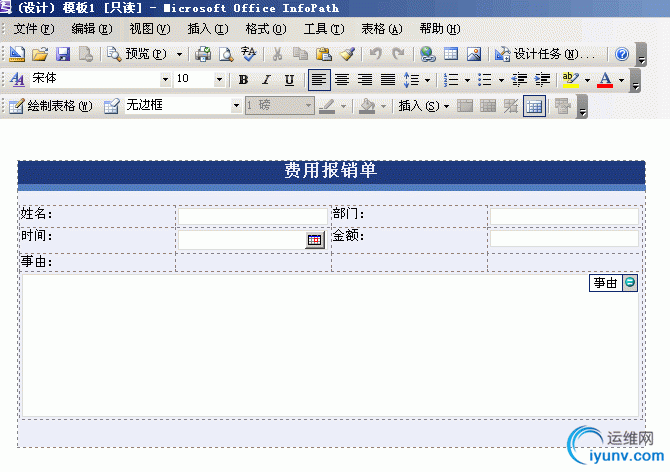The image size is (670, 472).
Task: Toggle the highlighted table gridlines icon
Action: pyautogui.click(x=534, y=106)
